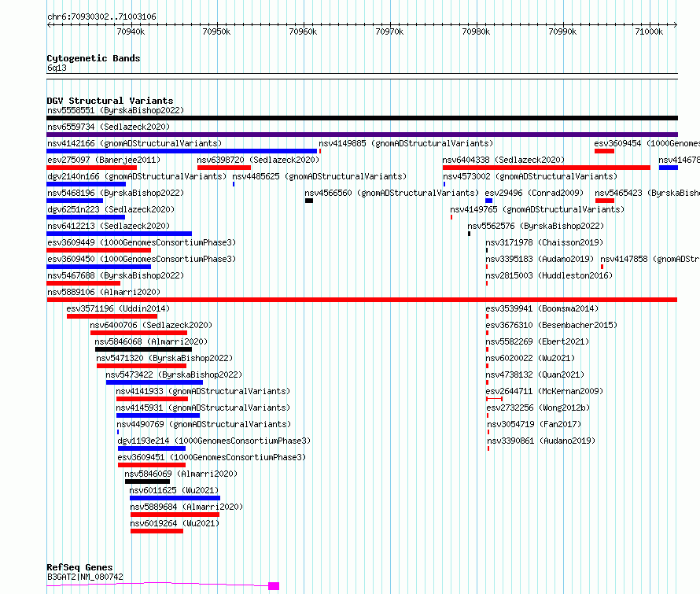Image resolution: width=700 pixels, height=594 pixels.
Task: Click esv2732256 (Wong2012b) label
Action: 538,408
